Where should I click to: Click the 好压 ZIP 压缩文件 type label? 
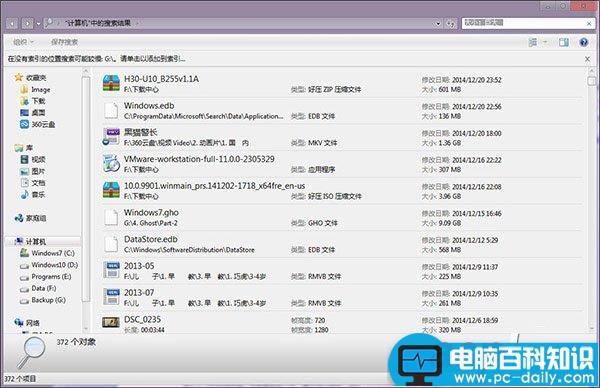click(334, 90)
